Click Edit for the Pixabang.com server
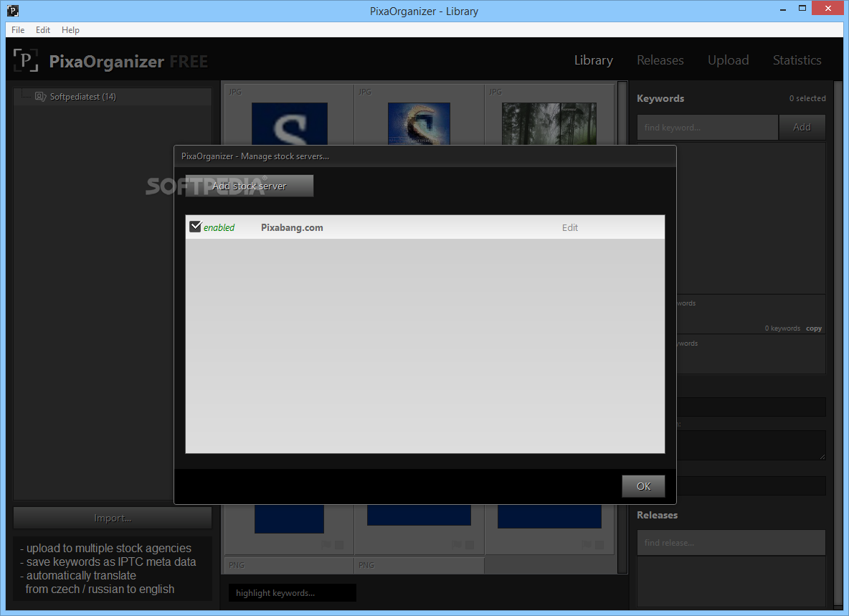Image resolution: width=849 pixels, height=616 pixels. [569, 228]
